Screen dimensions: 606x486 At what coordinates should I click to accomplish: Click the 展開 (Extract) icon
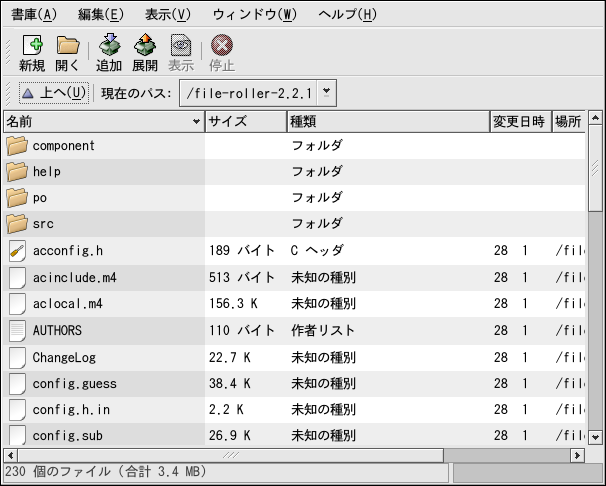point(145,45)
